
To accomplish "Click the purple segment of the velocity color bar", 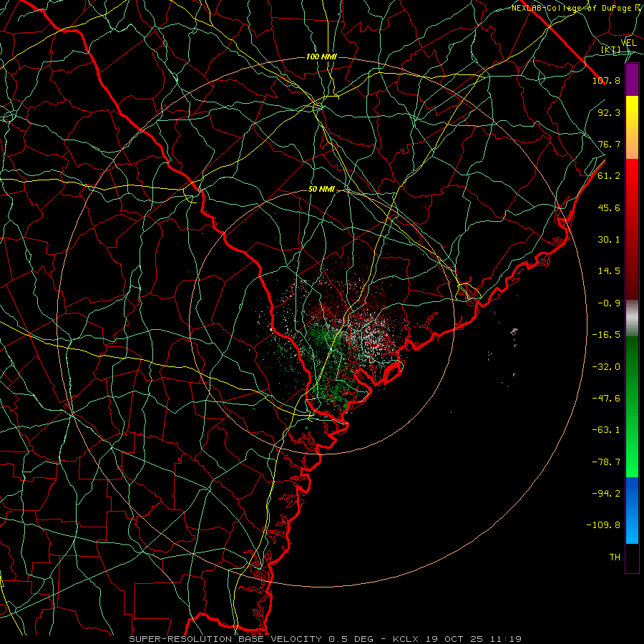I will 632,79.
